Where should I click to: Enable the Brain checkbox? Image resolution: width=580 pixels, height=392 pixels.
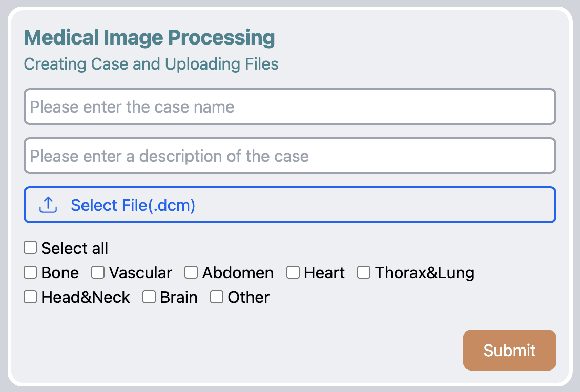(x=149, y=297)
